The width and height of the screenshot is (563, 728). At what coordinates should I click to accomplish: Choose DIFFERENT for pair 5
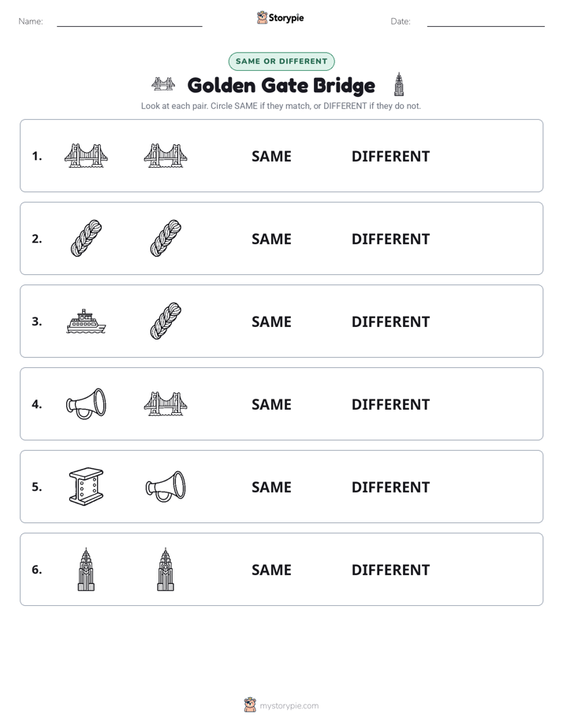coord(390,487)
